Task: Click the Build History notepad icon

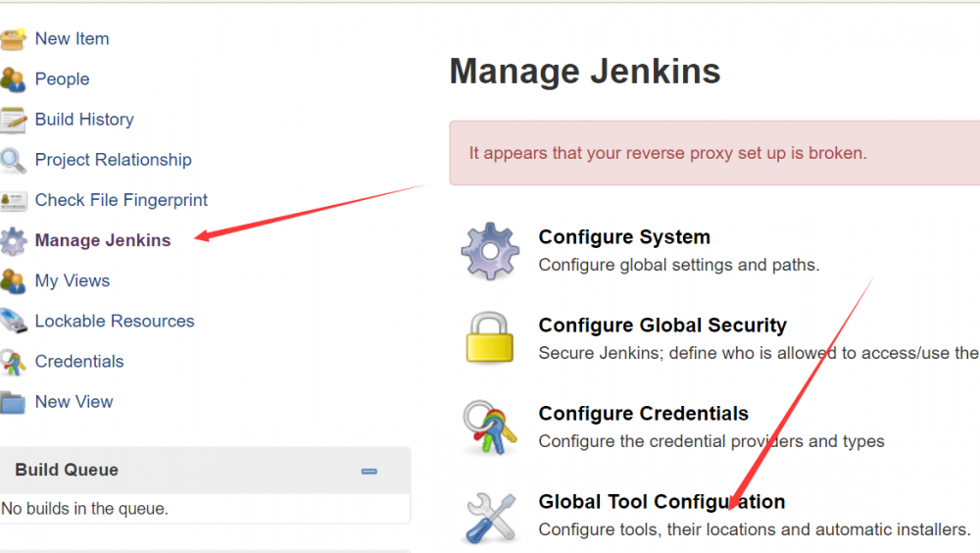Action: click(13, 120)
